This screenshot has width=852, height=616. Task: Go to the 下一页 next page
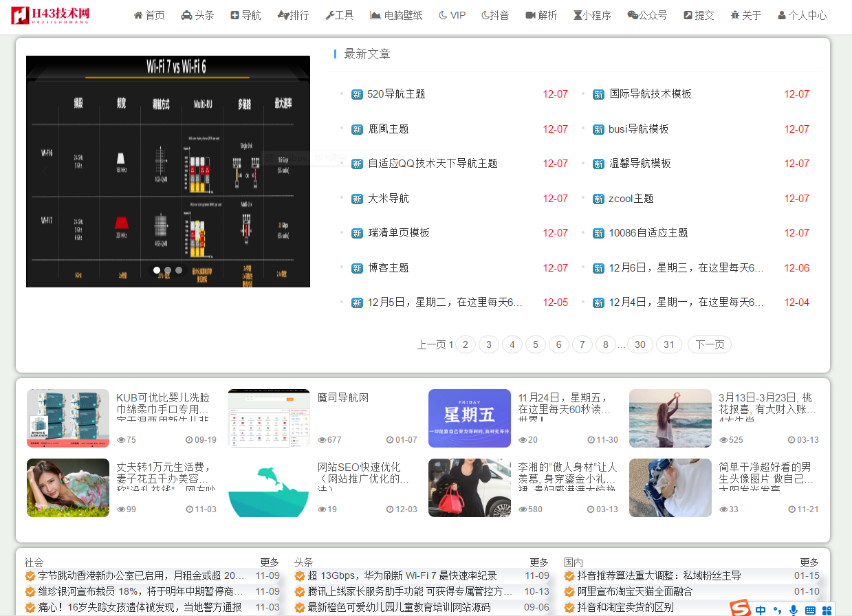tap(709, 344)
